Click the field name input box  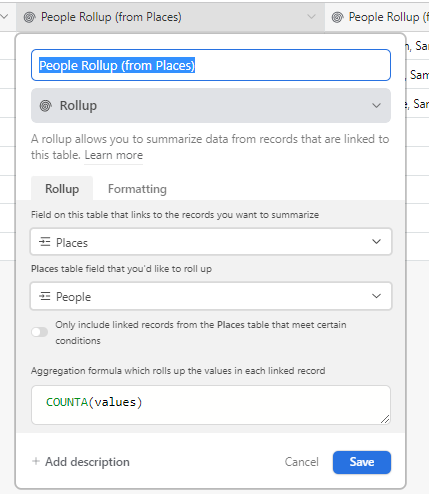[x=211, y=65]
